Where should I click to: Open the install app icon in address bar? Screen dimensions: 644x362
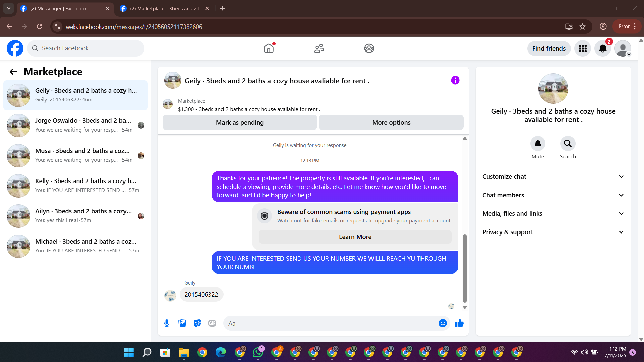click(569, 27)
